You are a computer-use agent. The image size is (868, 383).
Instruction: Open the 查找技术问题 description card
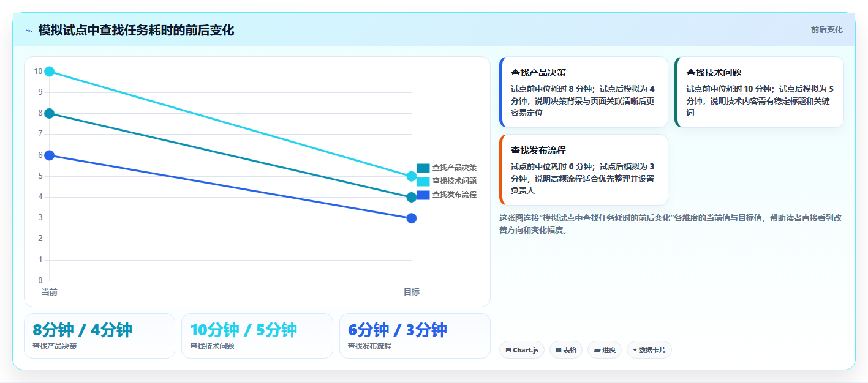coord(759,92)
